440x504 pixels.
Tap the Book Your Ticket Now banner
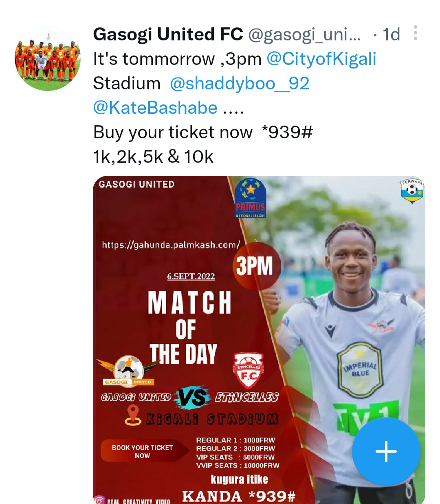point(143,451)
